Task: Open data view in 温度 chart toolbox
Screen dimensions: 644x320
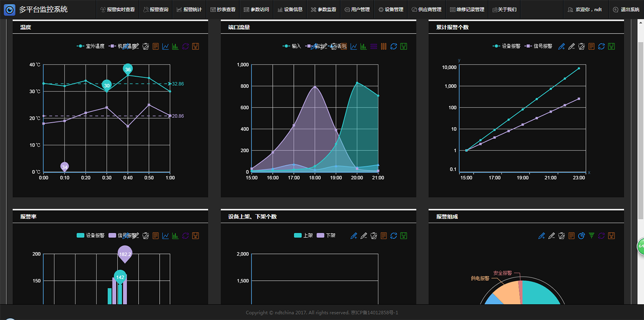Action: pos(156,46)
